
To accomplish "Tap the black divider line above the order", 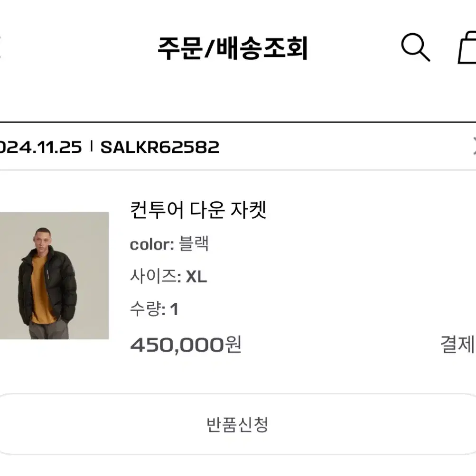I will (238, 122).
